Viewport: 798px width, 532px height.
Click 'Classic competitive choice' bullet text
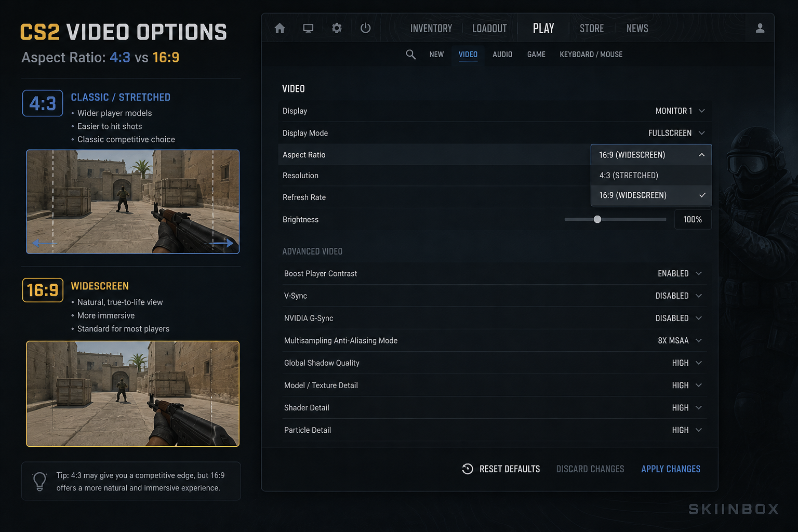[126, 139]
